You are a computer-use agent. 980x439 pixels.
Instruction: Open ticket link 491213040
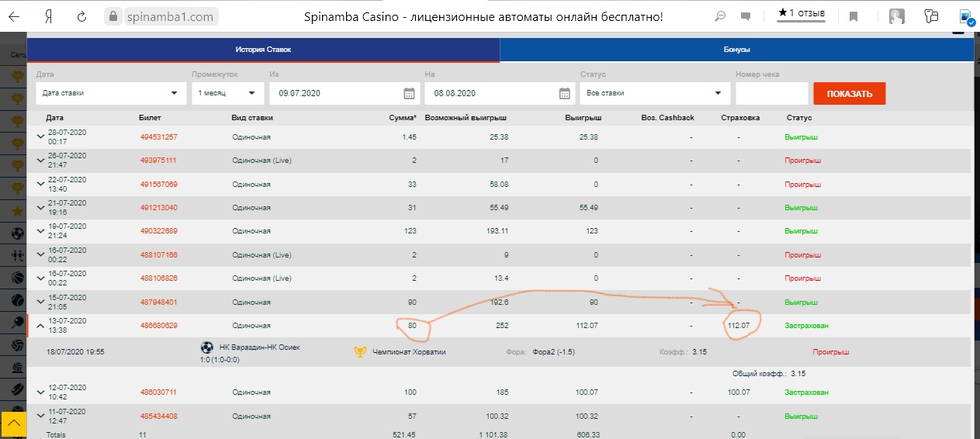click(x=159, y=208)
